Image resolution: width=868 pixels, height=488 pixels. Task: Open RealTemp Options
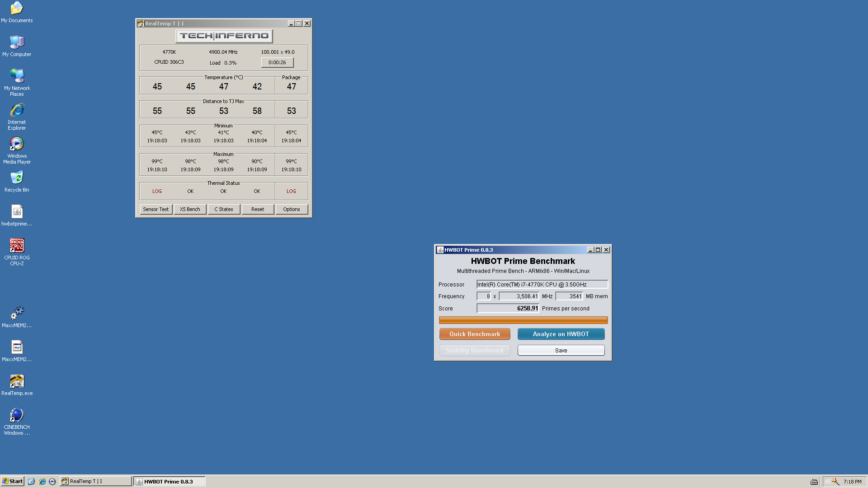click(x=292, y=209)
